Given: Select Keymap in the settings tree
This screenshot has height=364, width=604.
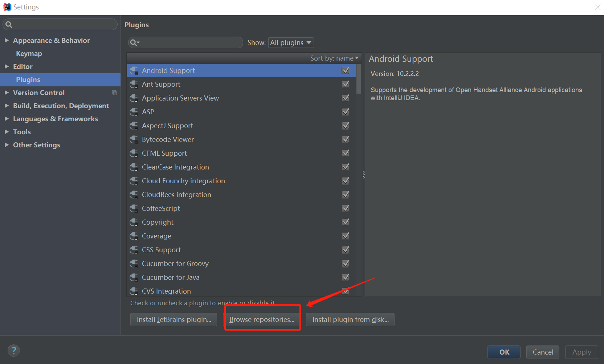Looking at the screenshot, I should coord(29,53).
